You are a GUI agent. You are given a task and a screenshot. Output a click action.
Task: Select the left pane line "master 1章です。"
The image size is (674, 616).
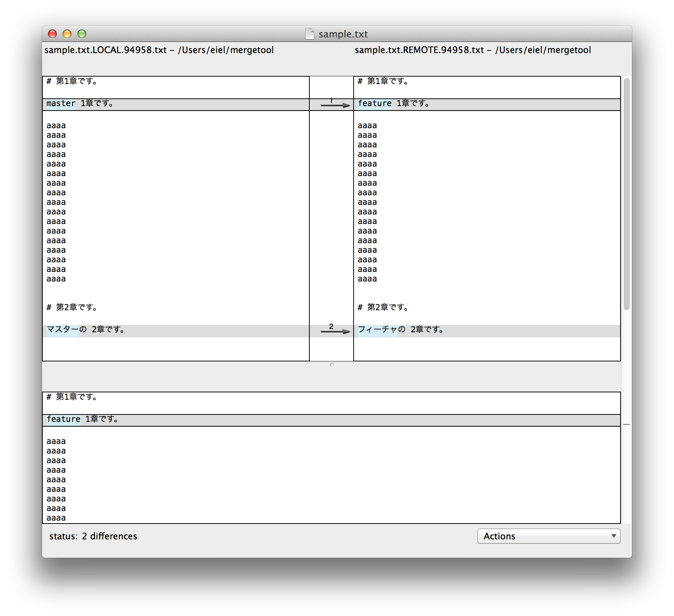(176, 104)
